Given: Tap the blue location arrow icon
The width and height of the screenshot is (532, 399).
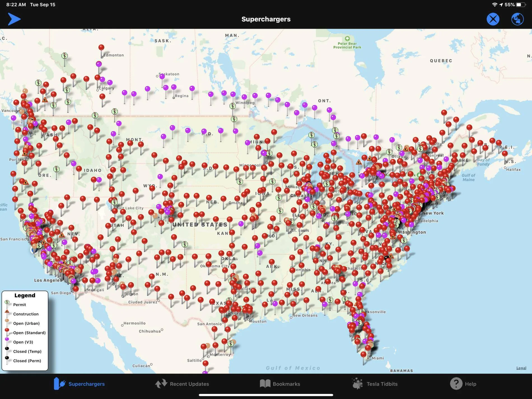Looking at the screenshot, I should point(14,19).
